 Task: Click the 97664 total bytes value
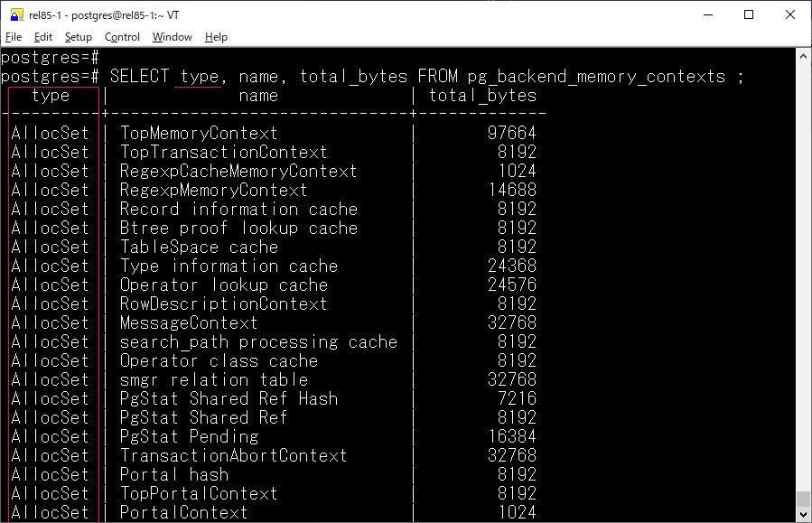pos(511,134)
